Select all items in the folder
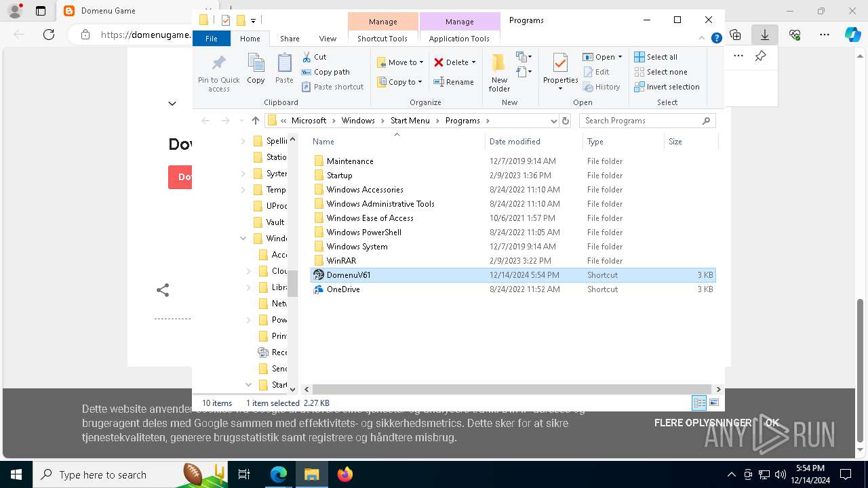 [656, 57]
